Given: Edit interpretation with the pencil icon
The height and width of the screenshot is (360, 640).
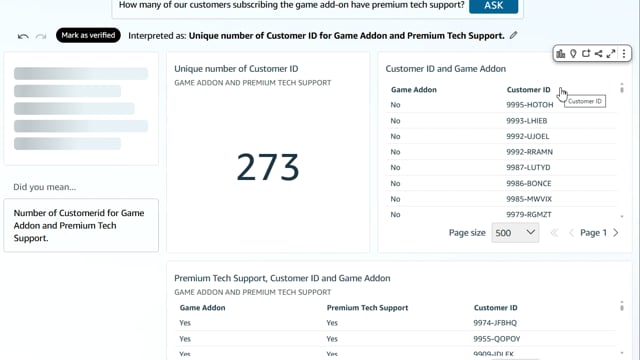Looking at the screenshot, I should (x=513, y=36).
